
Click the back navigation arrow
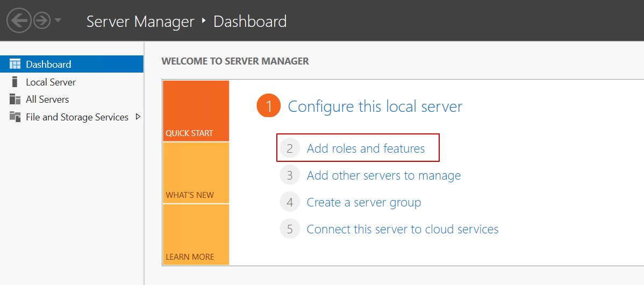[x=19, y=20]
